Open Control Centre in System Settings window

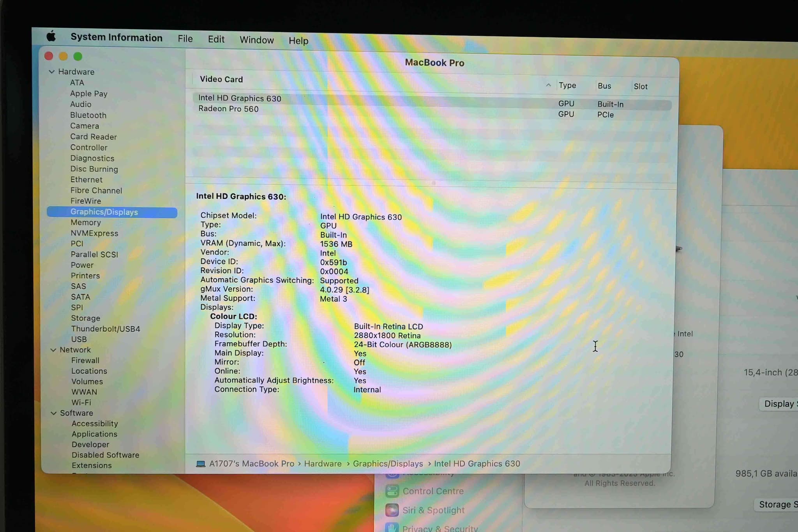[x=425, y=491]
